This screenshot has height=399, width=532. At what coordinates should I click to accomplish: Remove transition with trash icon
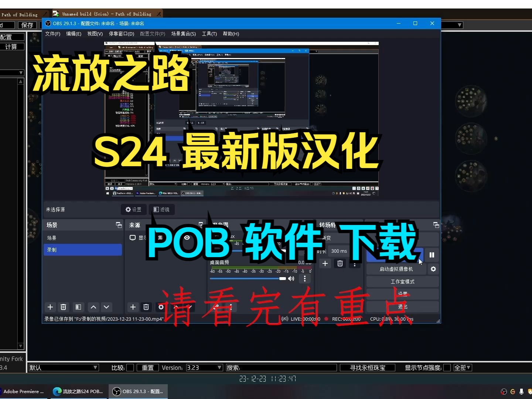(340, 263)
